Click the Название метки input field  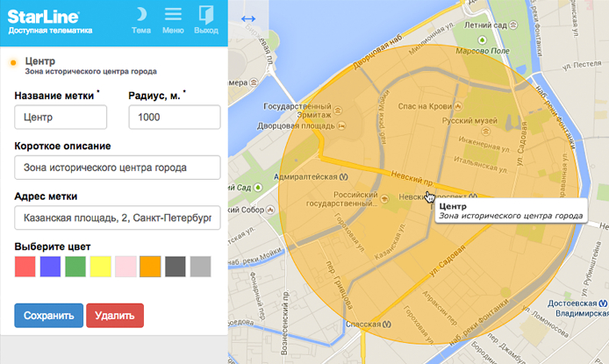61,117
